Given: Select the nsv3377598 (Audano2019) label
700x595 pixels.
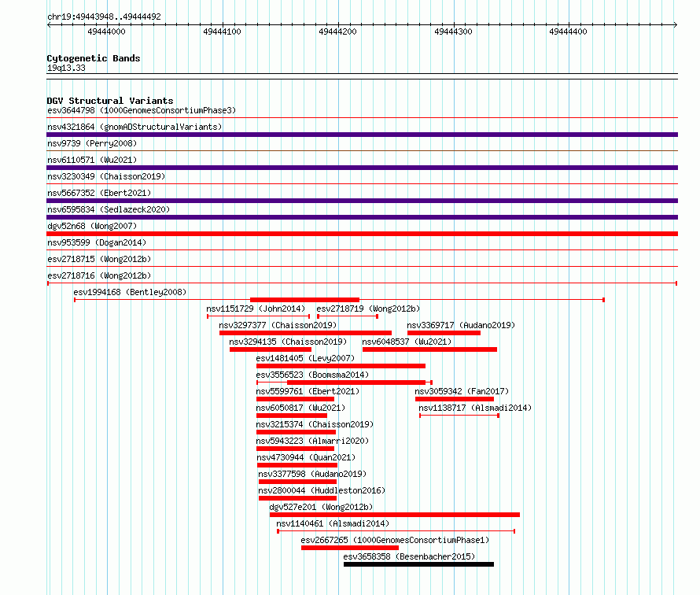Looking at the screenshot, I should tap(312, 474).
